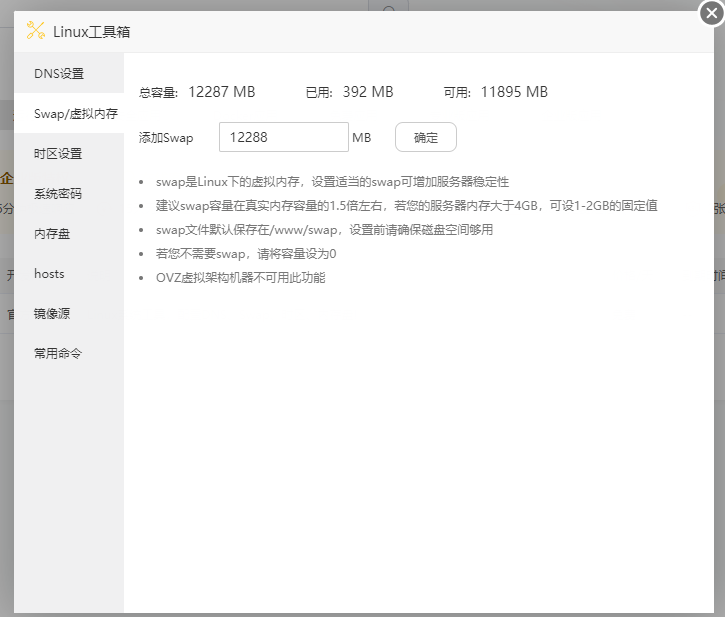
Task: Select the 总容量 12287 MB value
Action: coord(221,92)
